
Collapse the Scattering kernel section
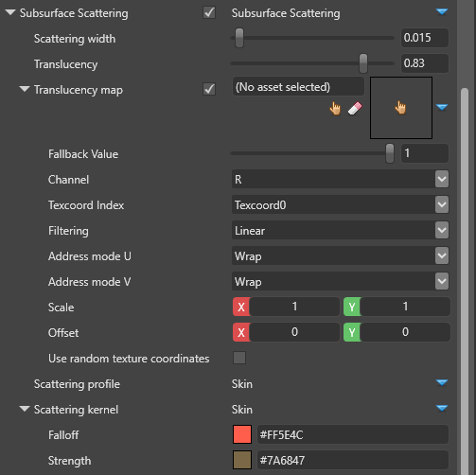point(25,409)
